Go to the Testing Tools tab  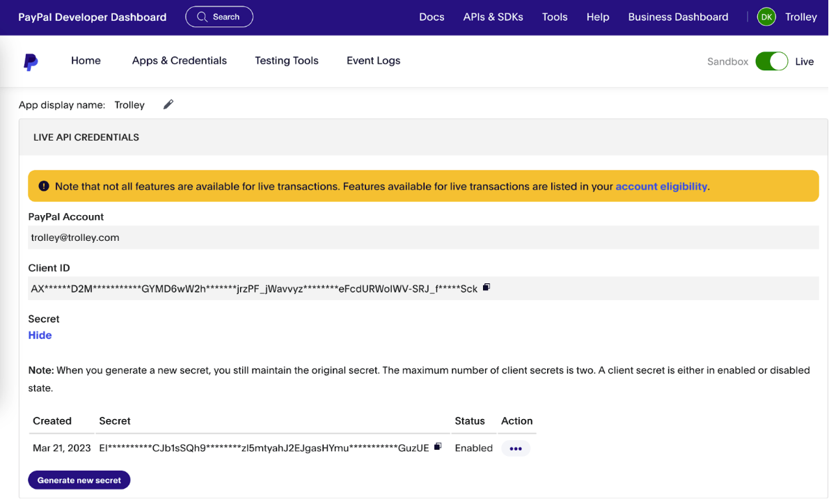click(286, 61)
